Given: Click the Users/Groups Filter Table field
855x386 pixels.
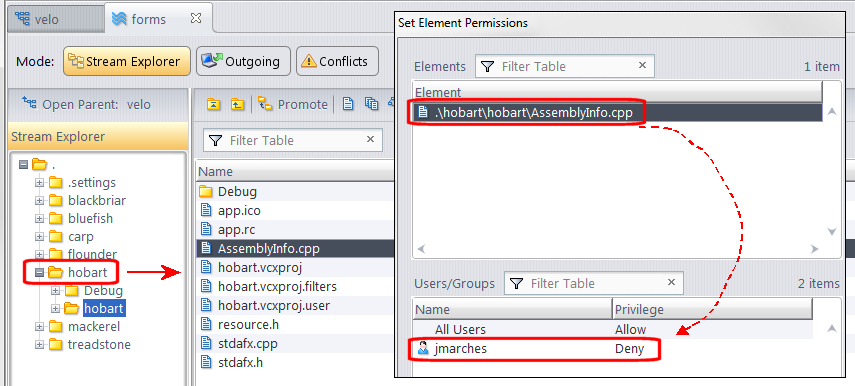Looking at the screenshot, I should tap(593, 284).
